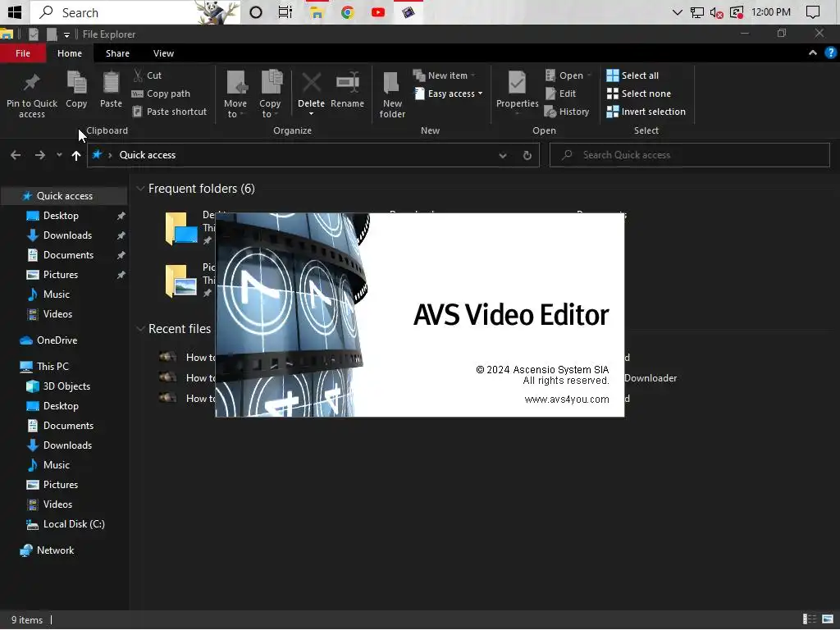
Task: Switch to the Share ribbon tab
Action: click(x=117, y=53)
